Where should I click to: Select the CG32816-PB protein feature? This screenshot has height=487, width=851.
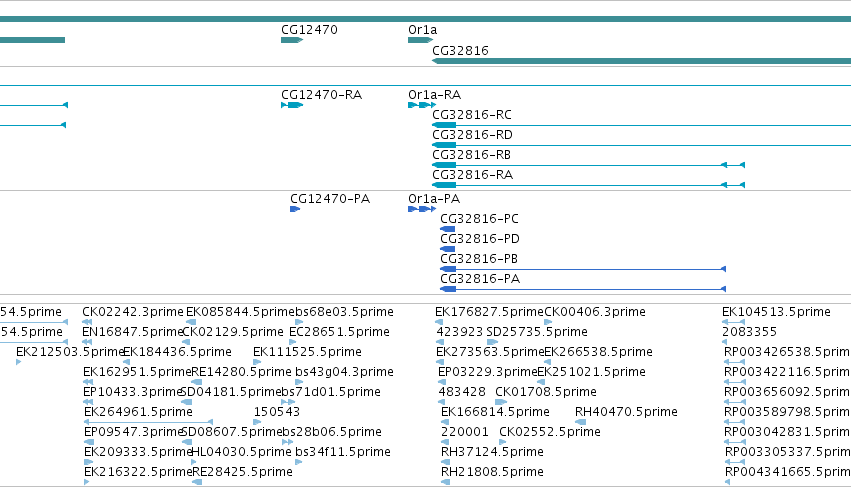pyautogui.click(x=583, y=269)
